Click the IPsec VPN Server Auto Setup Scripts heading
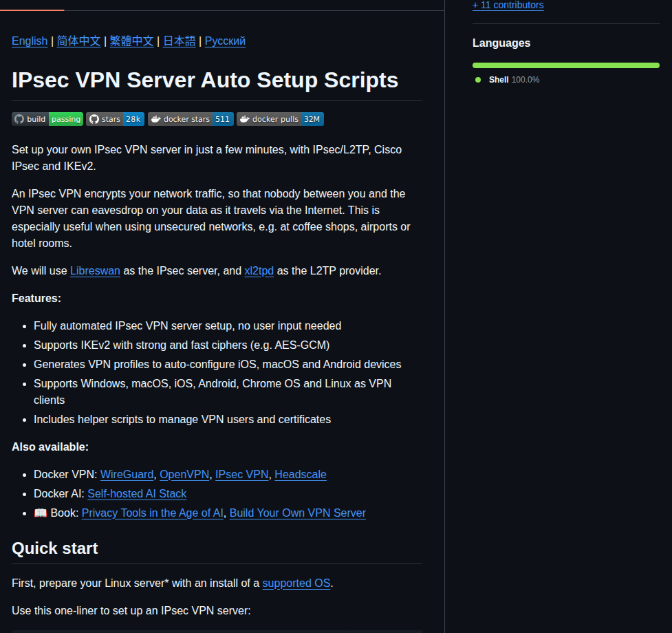Image resolution: width=672 pixels, height=633 pixels. 205,80
